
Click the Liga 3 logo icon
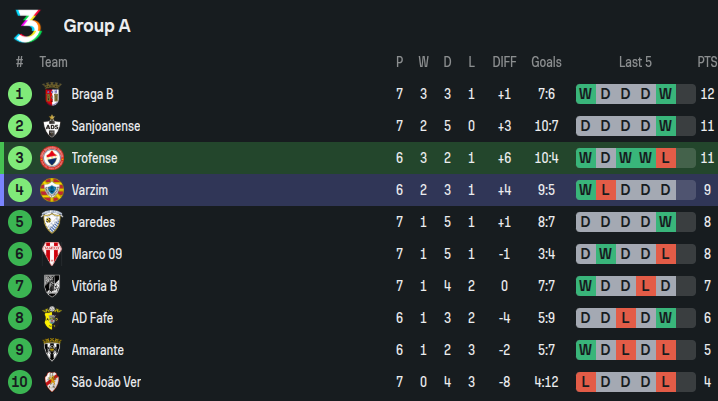pyautogui.click(x=28, y=25)
